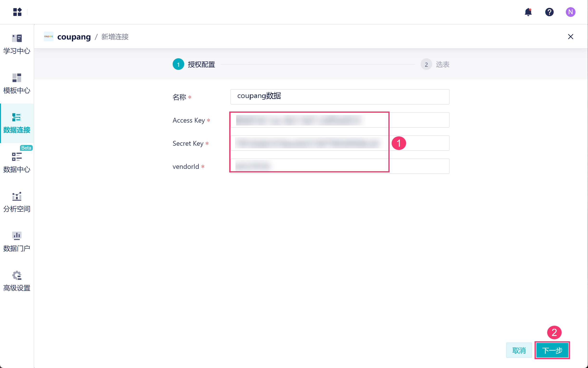Focus the Secret Key input field
The image size is (588, 368).
(340, 143)
